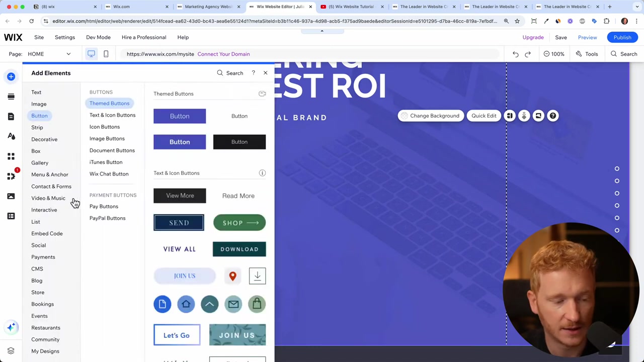Click info icon beside Text & Icon Buttons
644x362 pixels.
262,173
